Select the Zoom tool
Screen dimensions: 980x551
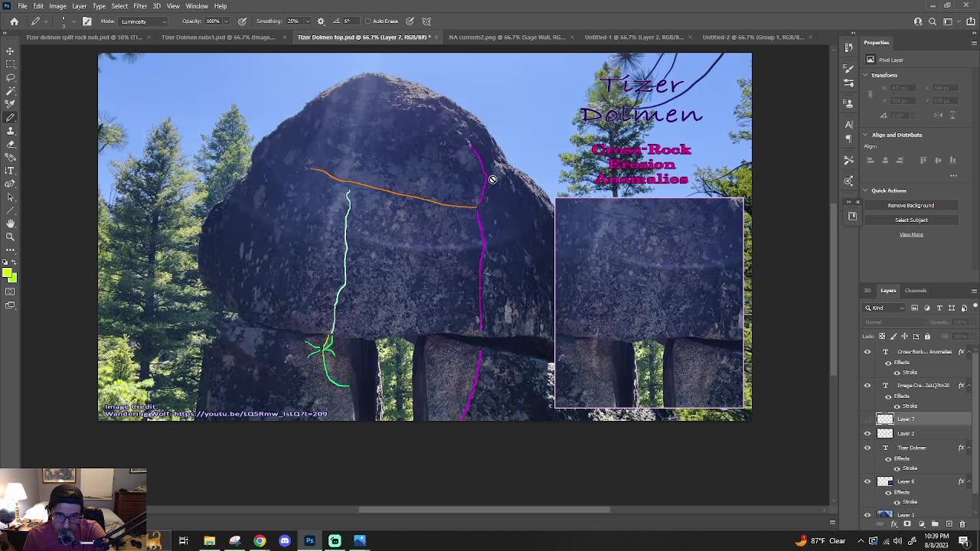(11, 236)
